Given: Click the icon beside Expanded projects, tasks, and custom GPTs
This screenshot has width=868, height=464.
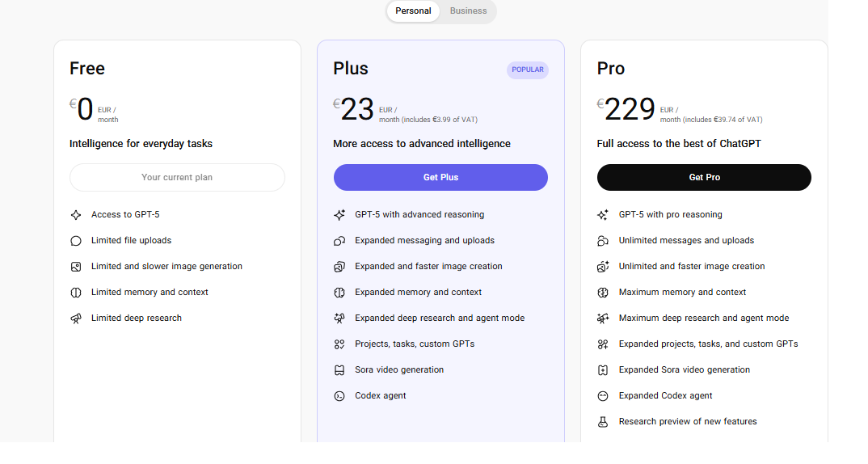Looking at the screenshot, I should point(603,344).
